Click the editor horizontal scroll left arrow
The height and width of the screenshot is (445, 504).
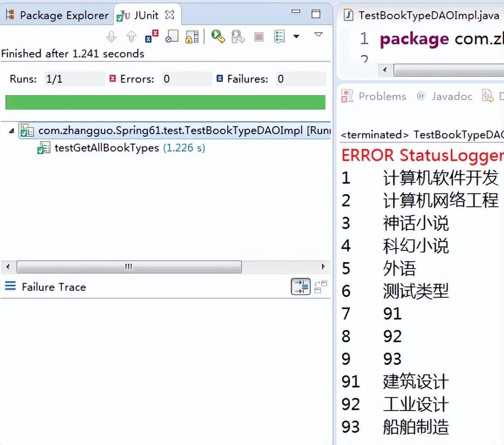[x=385, y=70]
